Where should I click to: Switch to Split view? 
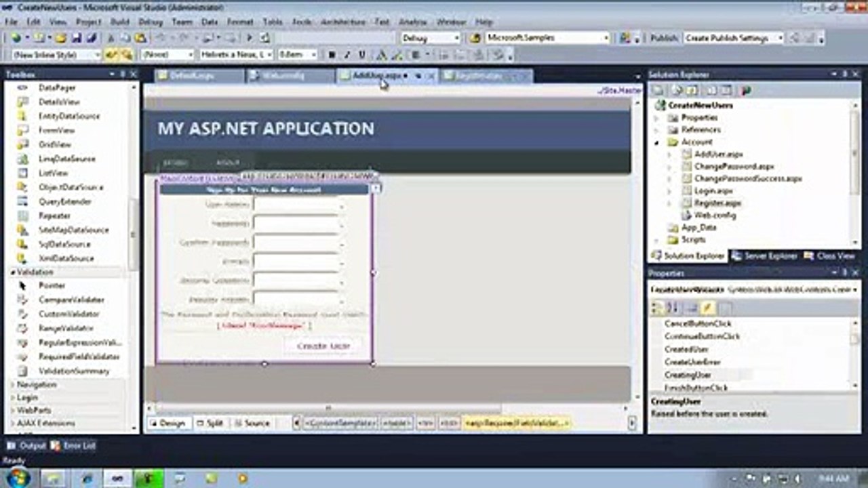210,423
